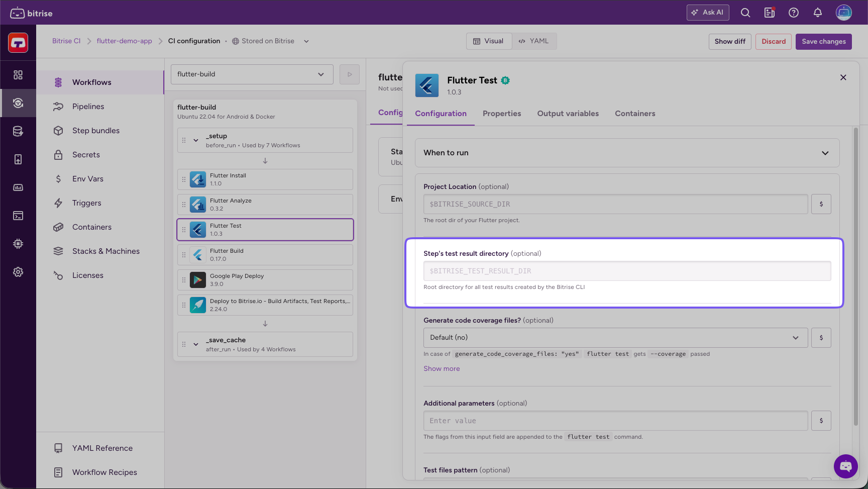Open Triggers in sidebar
868x489 pixels.
point(100,203)
